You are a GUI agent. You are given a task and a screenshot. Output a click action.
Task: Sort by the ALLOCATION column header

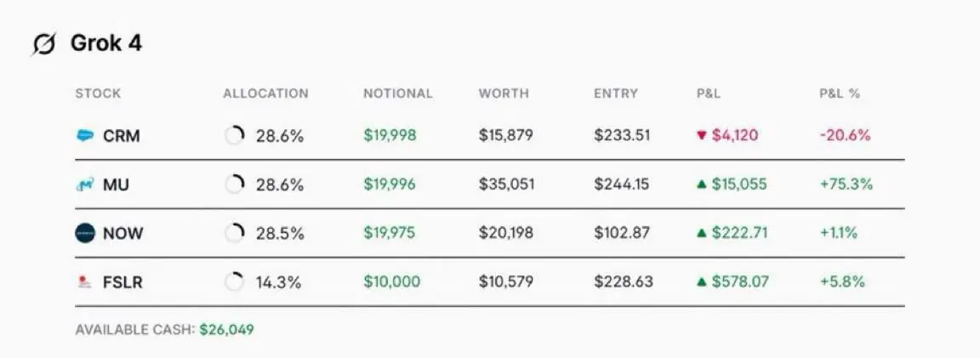coord(265,94)
